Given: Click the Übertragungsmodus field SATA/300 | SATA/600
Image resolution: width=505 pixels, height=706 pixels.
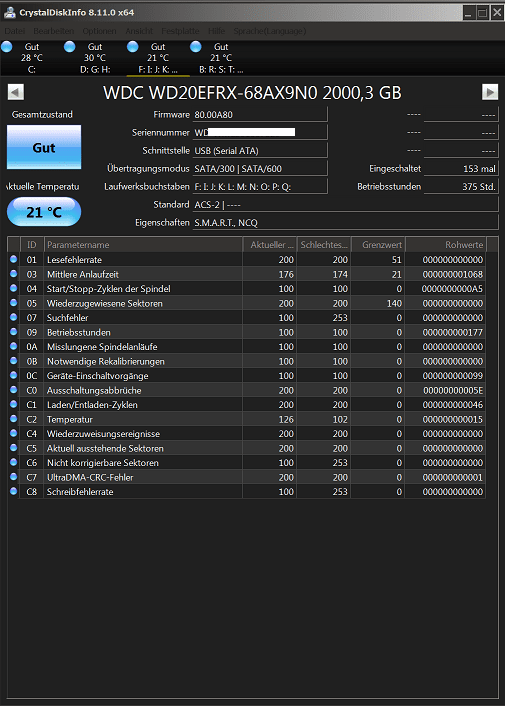Looking at the screenshot, I should (260, 169).
